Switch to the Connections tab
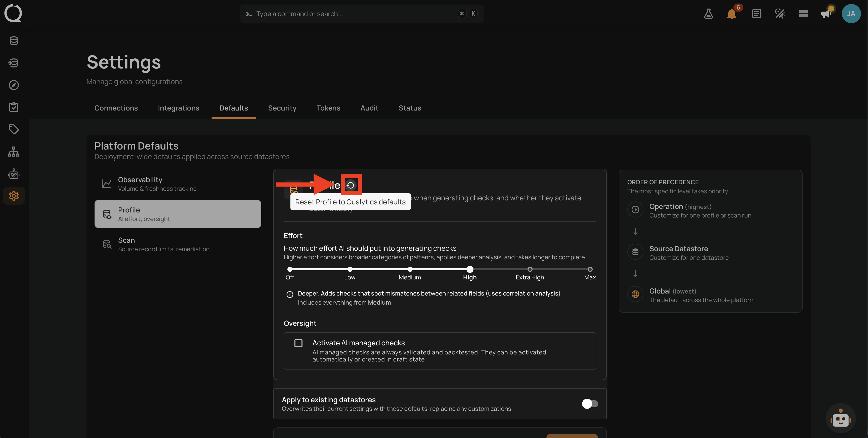 (x=116, y=108)
